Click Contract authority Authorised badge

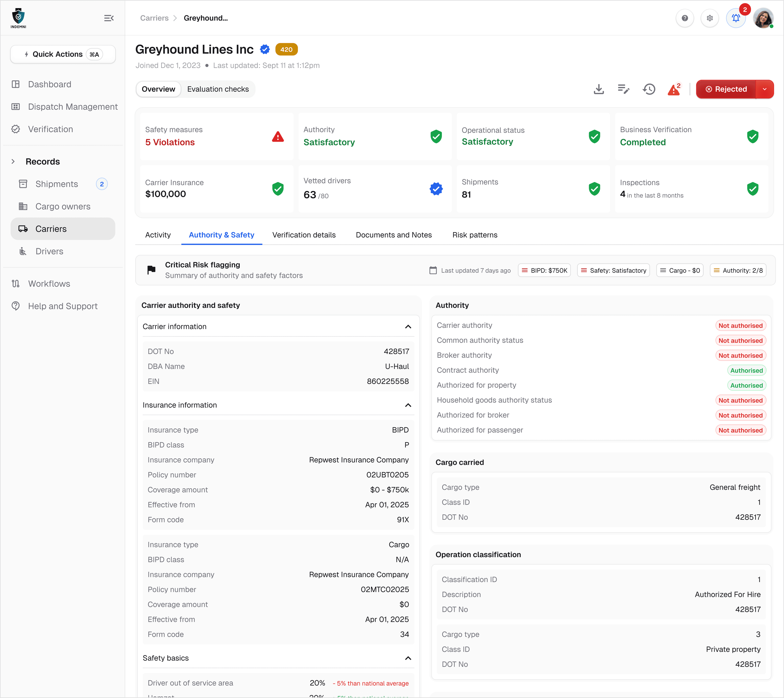746,371
